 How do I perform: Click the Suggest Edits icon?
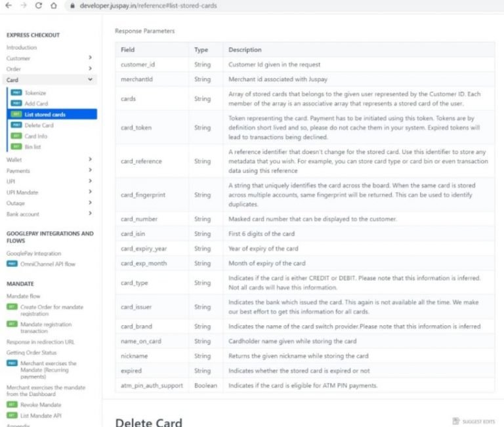[x=456, y=420]
